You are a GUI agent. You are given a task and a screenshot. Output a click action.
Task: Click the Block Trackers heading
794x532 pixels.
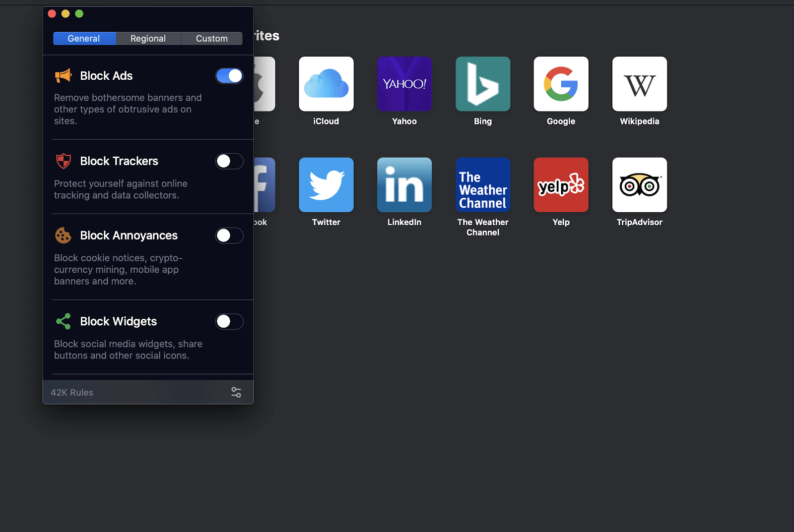coord(119,161)
